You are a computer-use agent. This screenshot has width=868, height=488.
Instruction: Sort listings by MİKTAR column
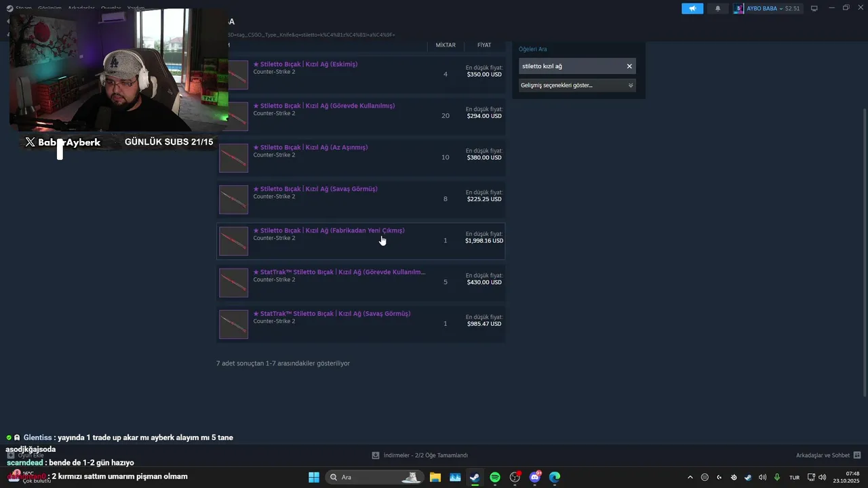tap(446, 45)
